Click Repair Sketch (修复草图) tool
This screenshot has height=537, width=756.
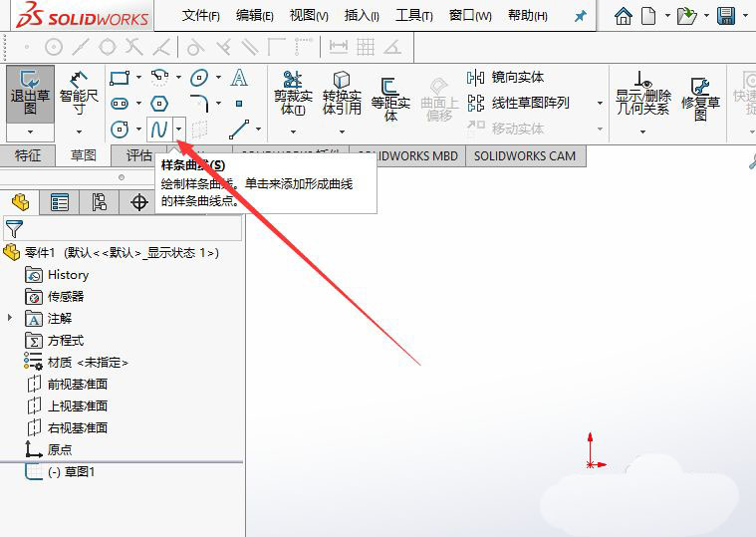[x=700, y=100]
